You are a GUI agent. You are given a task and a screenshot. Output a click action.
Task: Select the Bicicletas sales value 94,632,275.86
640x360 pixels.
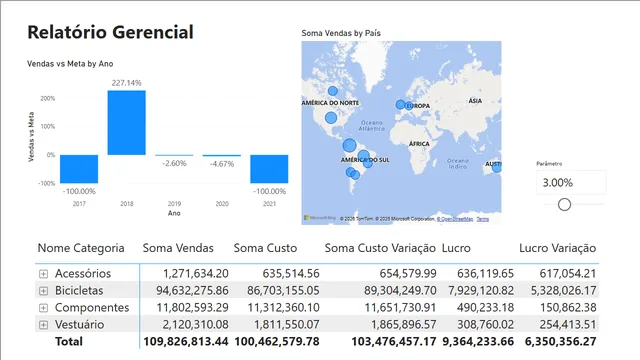tap(192, 291)
